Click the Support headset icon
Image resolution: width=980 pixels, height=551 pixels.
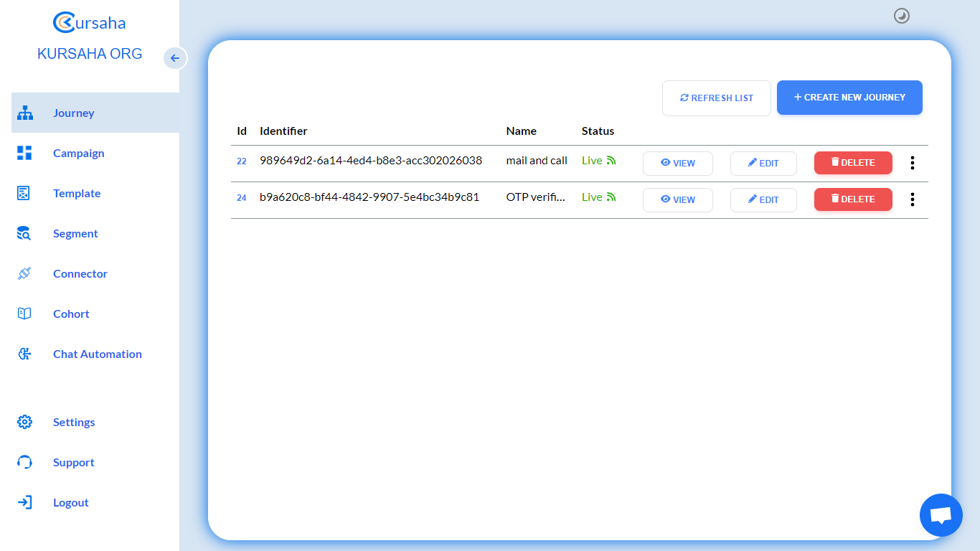(24, 462)
